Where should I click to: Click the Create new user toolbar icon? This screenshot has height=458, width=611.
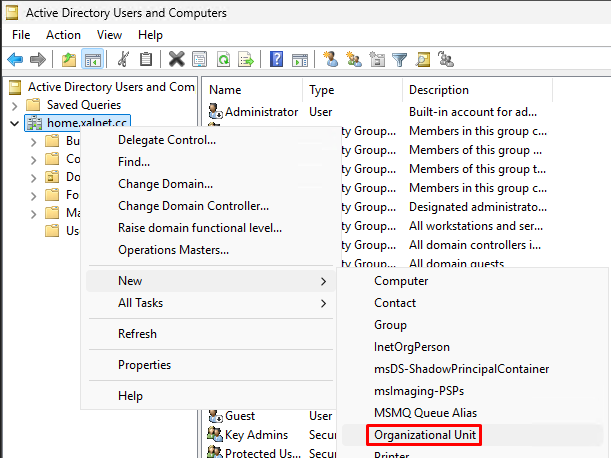[x=331, y=60]
